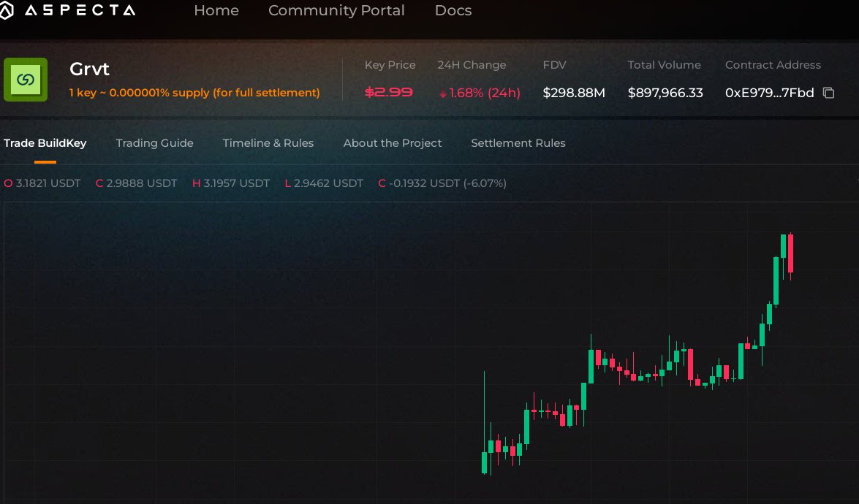This screenshot has width=859, height=504.
Task: Click the Grvt project title
Action: point(89,69)
